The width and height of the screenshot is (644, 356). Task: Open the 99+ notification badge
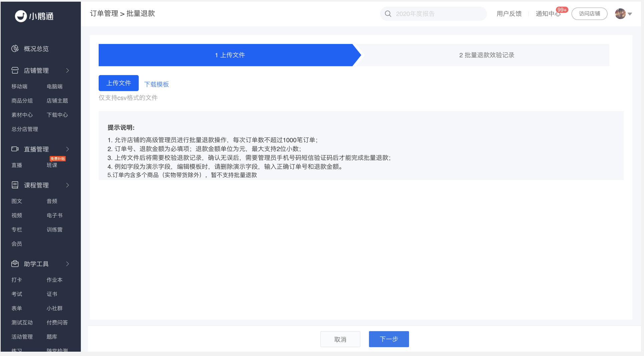(562, 10)
